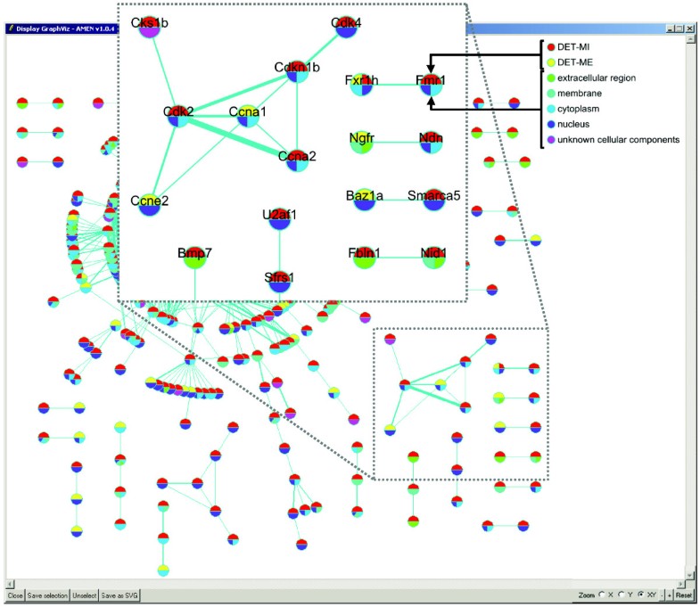Click the Save selection button
700x607 pixels.
[x=47, y=595]
